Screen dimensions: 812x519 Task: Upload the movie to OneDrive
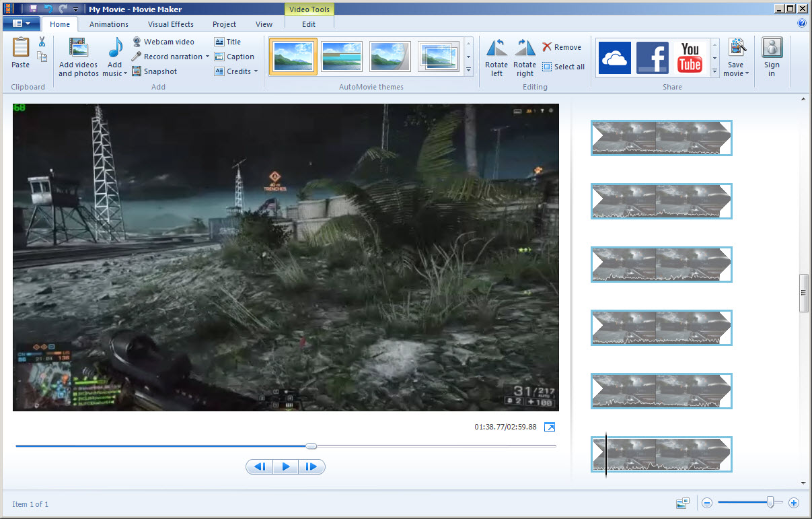tap(614, 57)
